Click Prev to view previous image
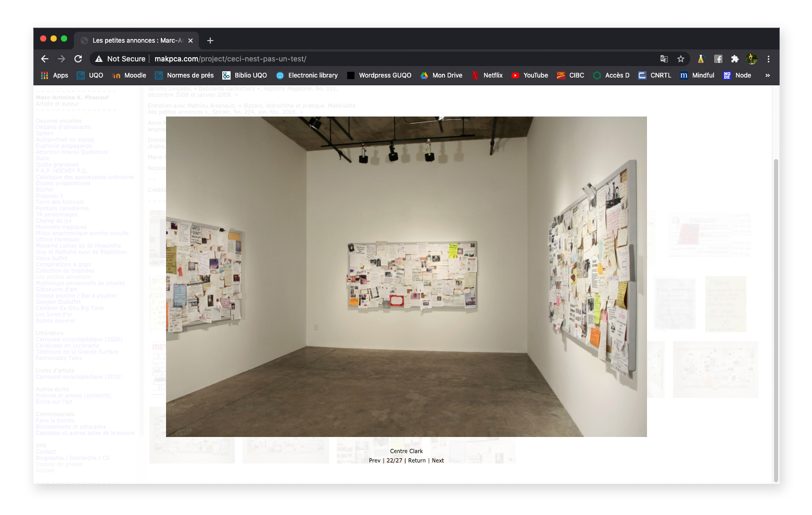This screenshot has height=515, width=812. coord(375,461)
